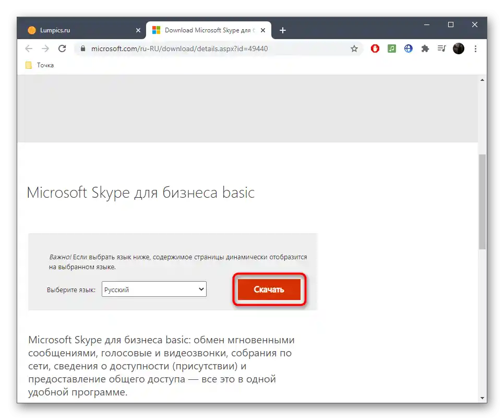This screenshot has width=504, height=420.
Task: Bookmark this page with the star
Action: click(x=354, y=49)
